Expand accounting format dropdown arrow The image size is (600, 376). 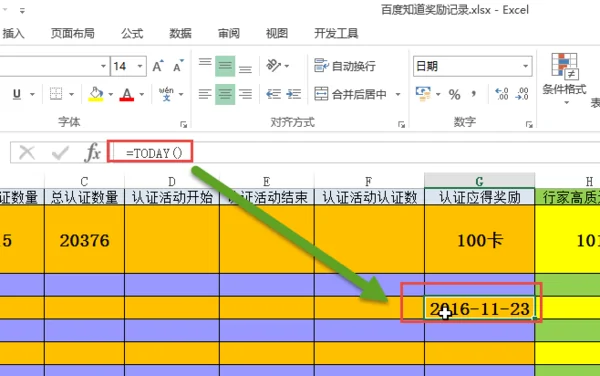438,94
